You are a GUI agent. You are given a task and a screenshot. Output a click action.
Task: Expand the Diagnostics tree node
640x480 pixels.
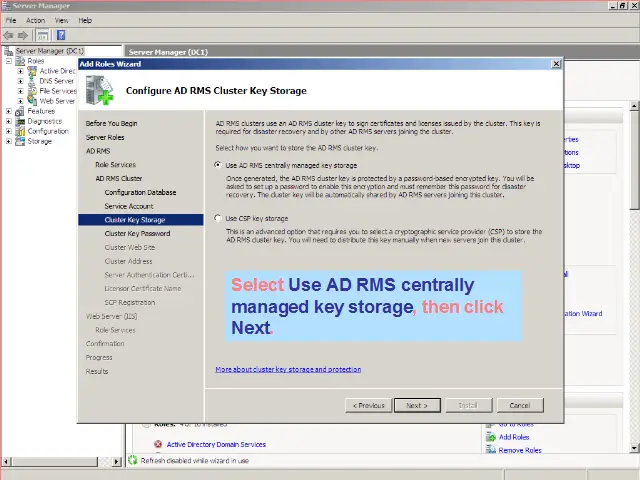9,121
